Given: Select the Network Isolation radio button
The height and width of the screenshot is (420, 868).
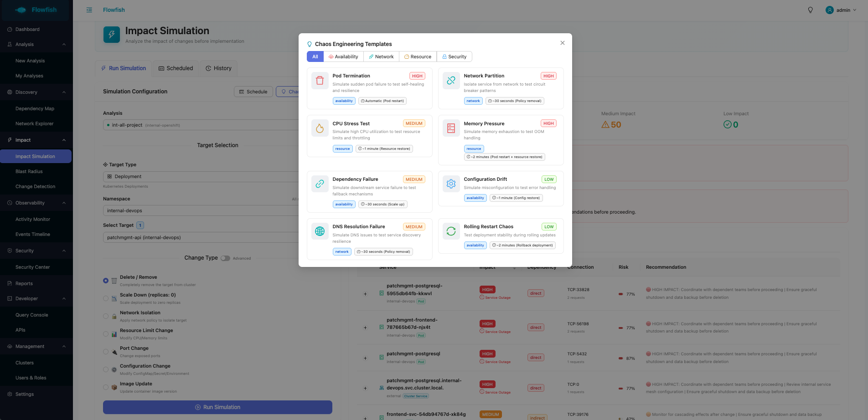Looking at the screenshot, I should coord(106,316).
